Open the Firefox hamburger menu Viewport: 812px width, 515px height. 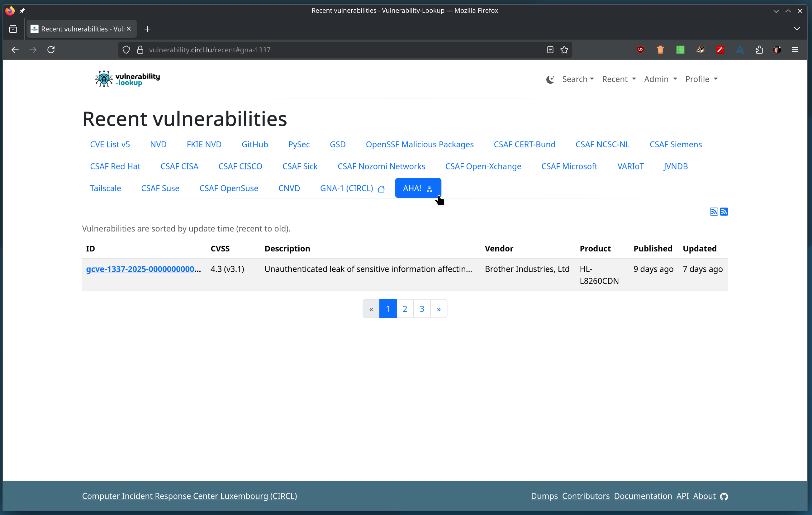pyautogui.click(x=795, y=50)
